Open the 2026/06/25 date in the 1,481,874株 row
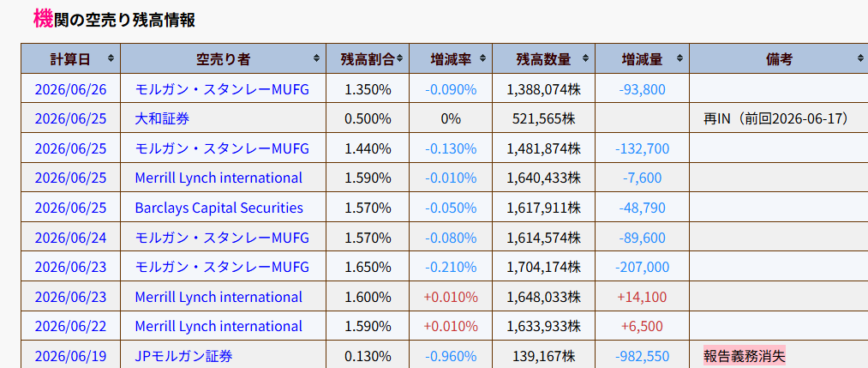This screenshot has height=368, width=868. (x=70, y=148)
